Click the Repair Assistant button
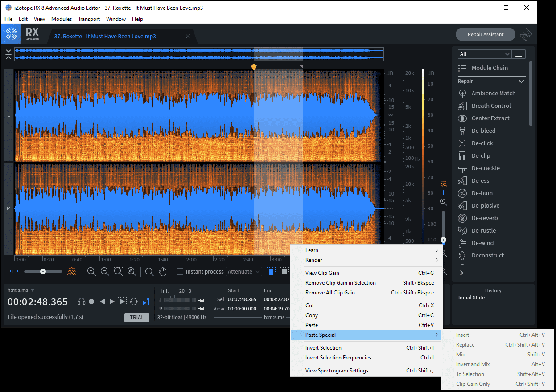Screen dimensions: 556x392 click(x=485, y=34)
